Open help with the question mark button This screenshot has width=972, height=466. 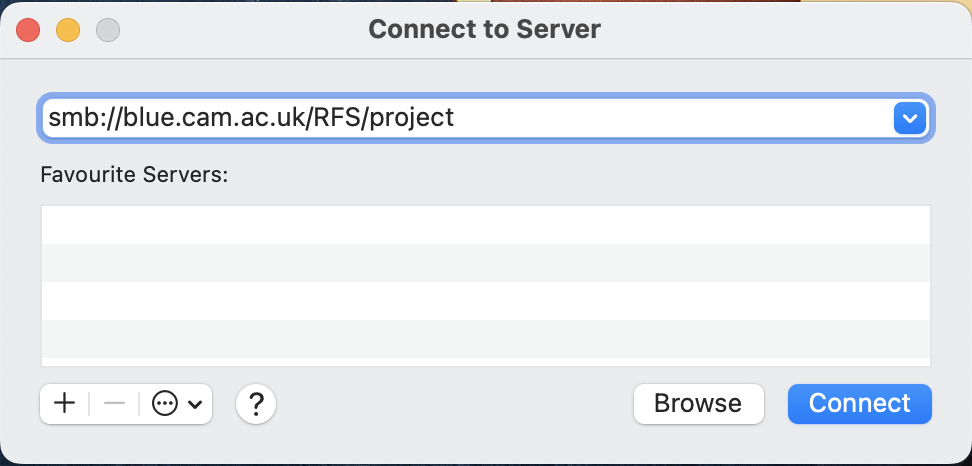click(256, 404)
